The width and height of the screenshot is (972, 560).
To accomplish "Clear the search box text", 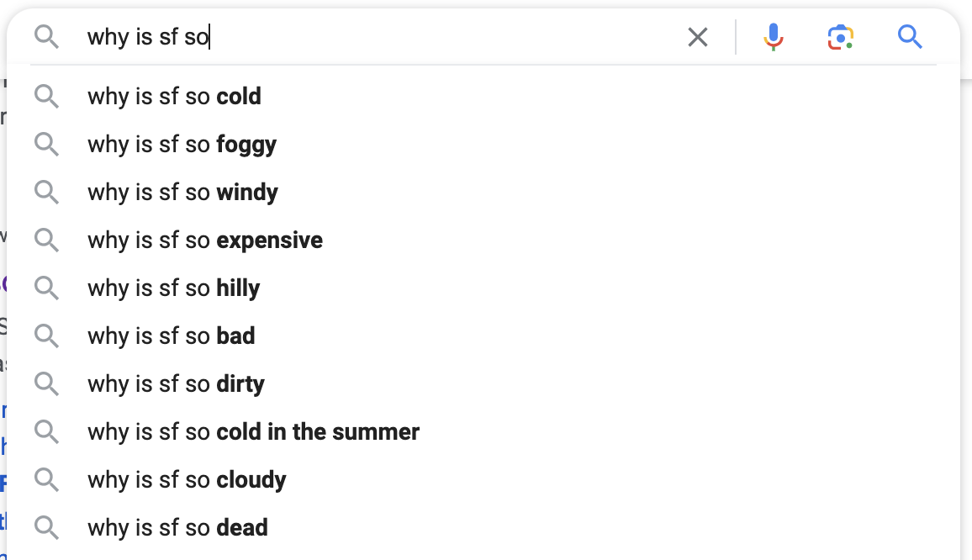I will pyautogui.click(x=698, y=37).
